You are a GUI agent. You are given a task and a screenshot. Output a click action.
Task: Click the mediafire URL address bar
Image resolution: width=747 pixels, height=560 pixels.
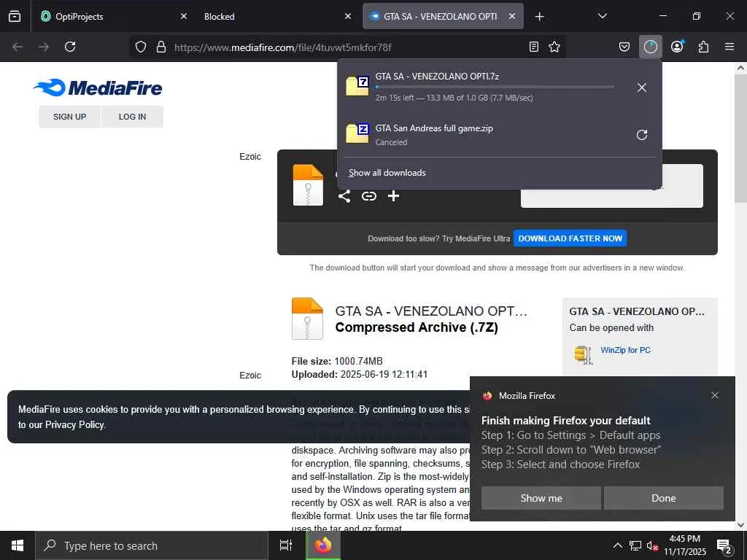(348, 47)
